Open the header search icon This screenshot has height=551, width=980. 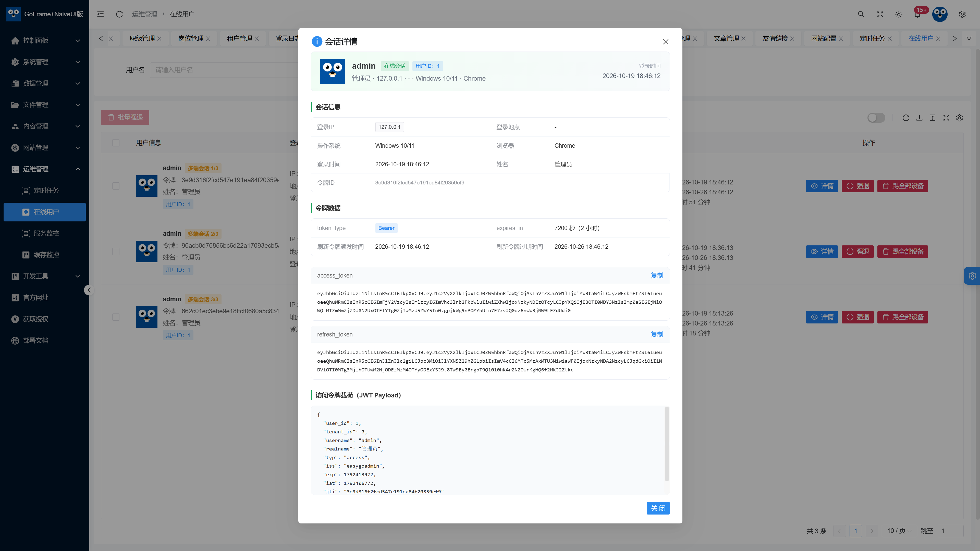pyautogui.click(x=861, y=14)
